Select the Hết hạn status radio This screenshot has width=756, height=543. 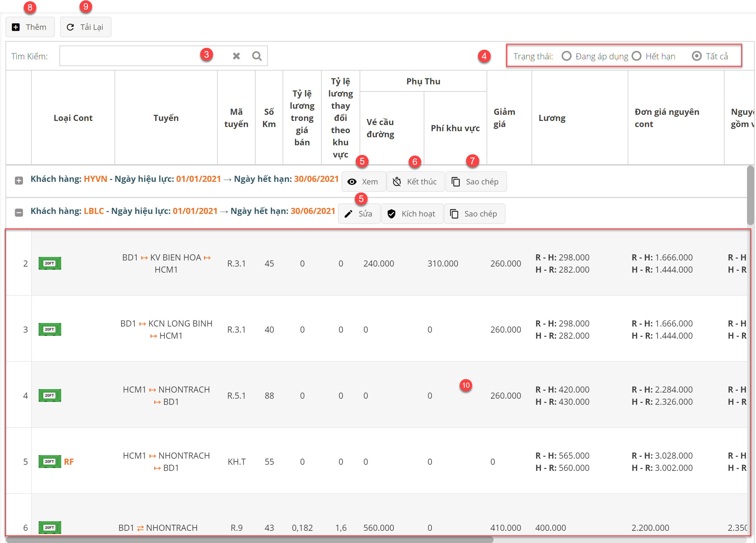[x=636, y=56]
